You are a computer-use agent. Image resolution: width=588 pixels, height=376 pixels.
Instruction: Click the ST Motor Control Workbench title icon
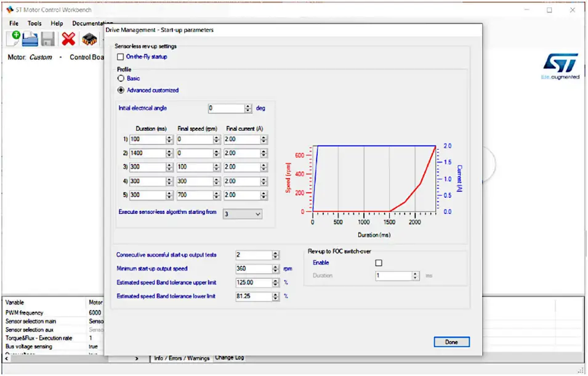pyautogui.click(x=9, y=9)
